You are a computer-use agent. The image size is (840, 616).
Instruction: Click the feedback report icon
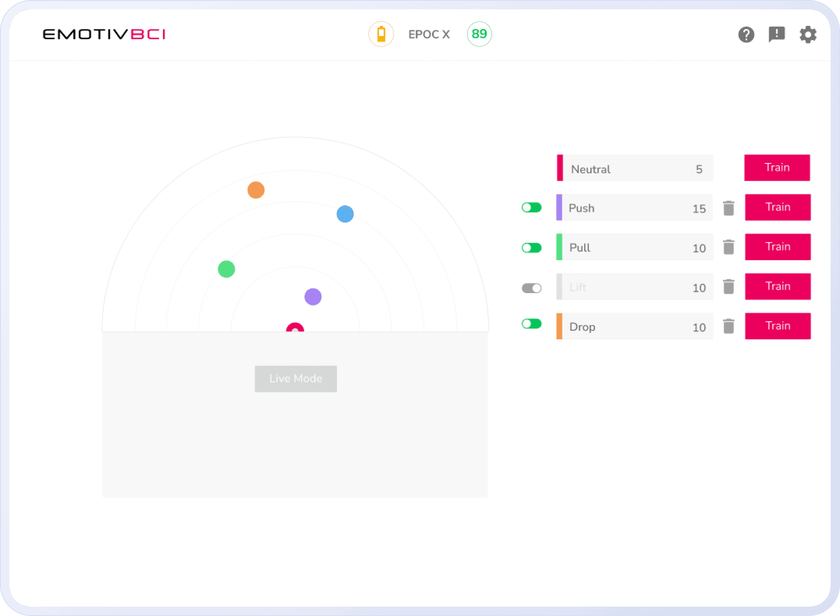(x=777, y=34)
